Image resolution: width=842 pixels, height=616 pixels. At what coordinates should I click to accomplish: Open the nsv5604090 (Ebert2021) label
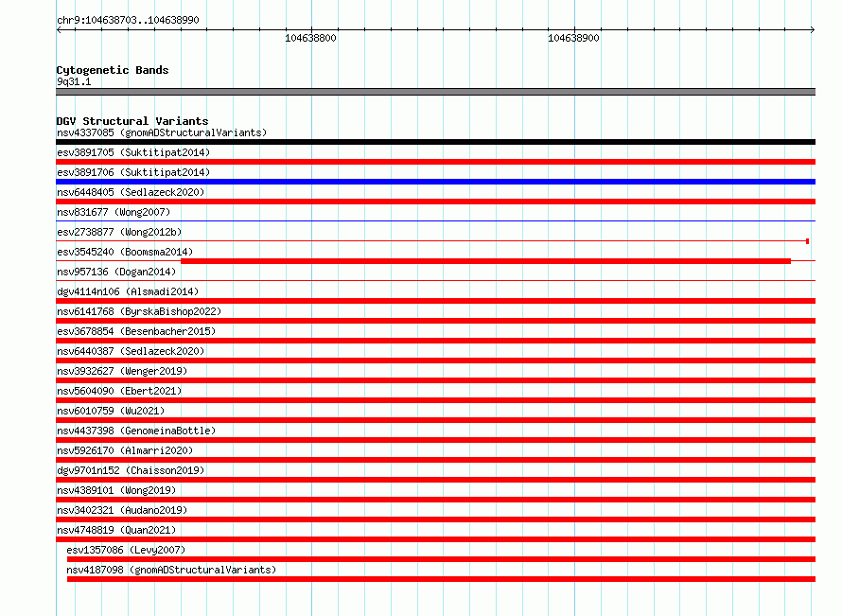pos(119,391)
